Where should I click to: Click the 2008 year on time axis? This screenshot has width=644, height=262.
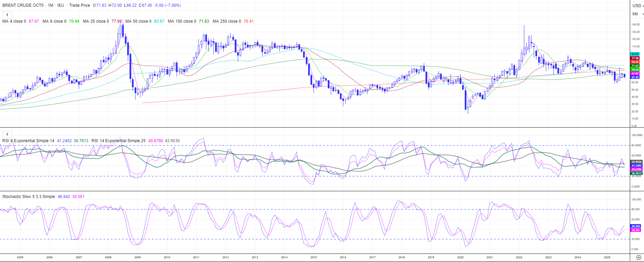[x=108, y=257]
